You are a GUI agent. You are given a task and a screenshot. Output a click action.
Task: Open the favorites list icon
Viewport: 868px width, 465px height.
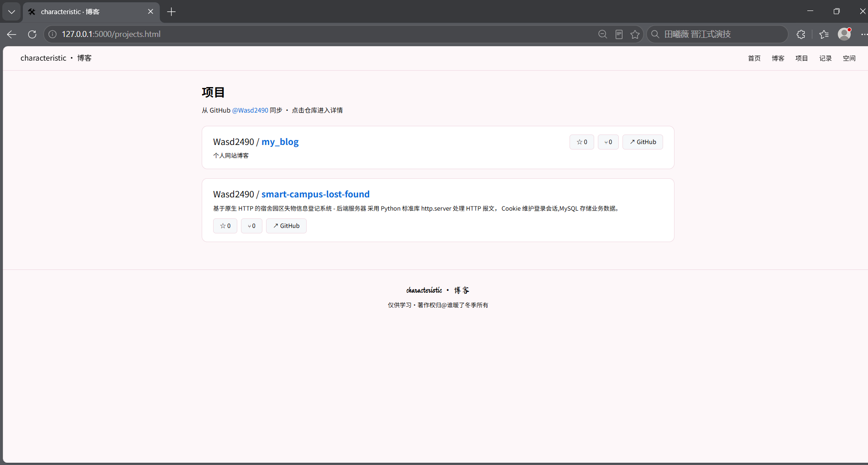point(824,34)
